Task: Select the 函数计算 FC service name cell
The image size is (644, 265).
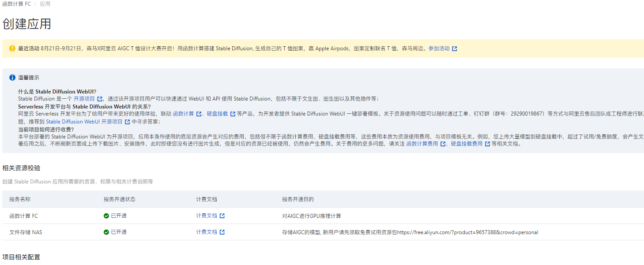Action: [24, 216]
